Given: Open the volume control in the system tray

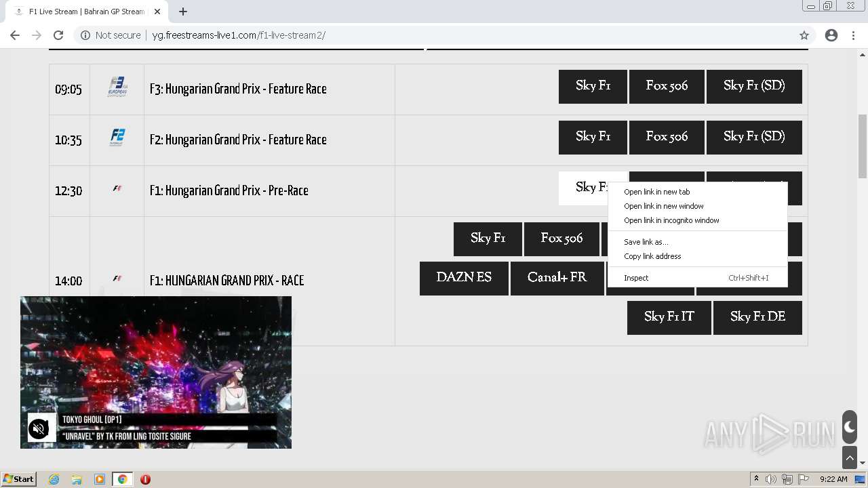Looking at the screenshot, I should [771, 479].
